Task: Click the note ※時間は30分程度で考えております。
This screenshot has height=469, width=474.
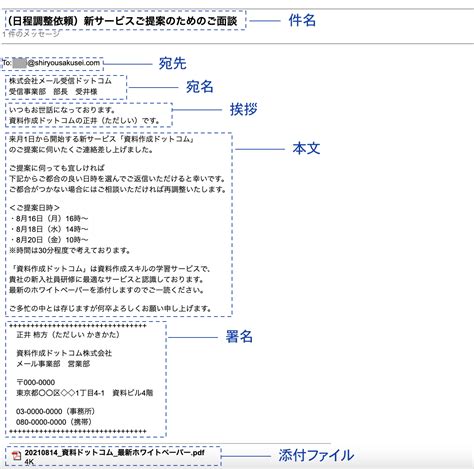Action: pyautogui.click(x=70, y=250)
